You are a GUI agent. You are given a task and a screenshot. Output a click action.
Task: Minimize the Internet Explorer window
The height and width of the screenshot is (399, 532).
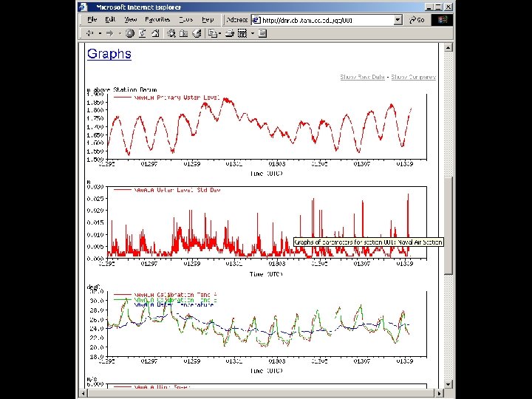429,7
